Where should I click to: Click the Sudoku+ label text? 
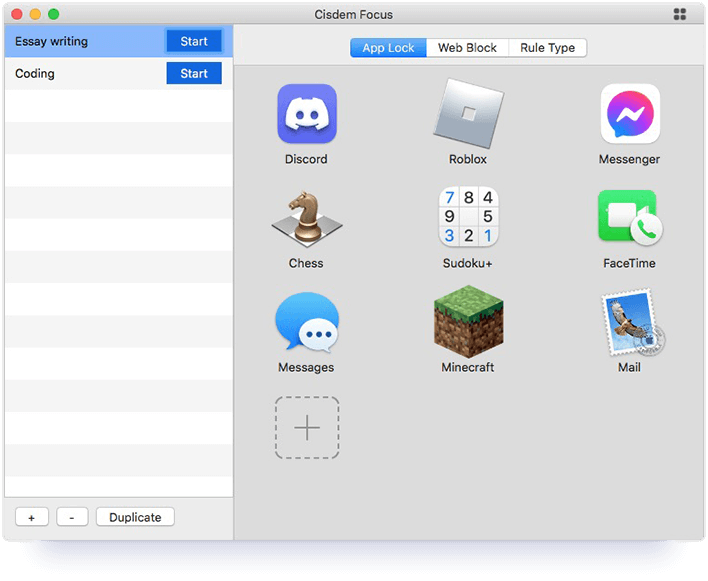click(x=468, y=264)
